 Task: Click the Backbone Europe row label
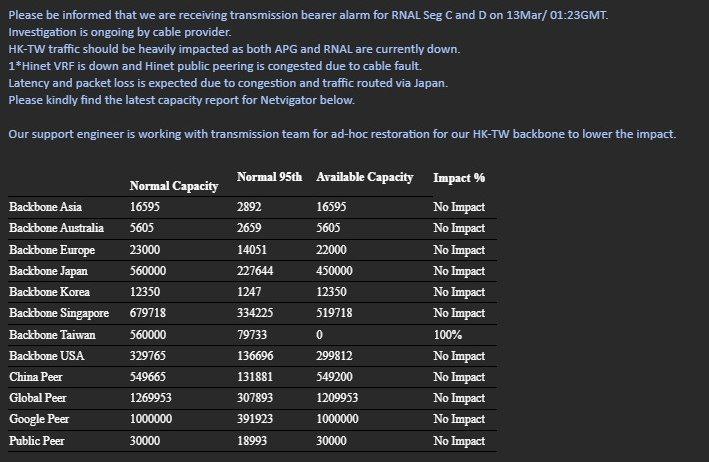(x=53, y=250)
